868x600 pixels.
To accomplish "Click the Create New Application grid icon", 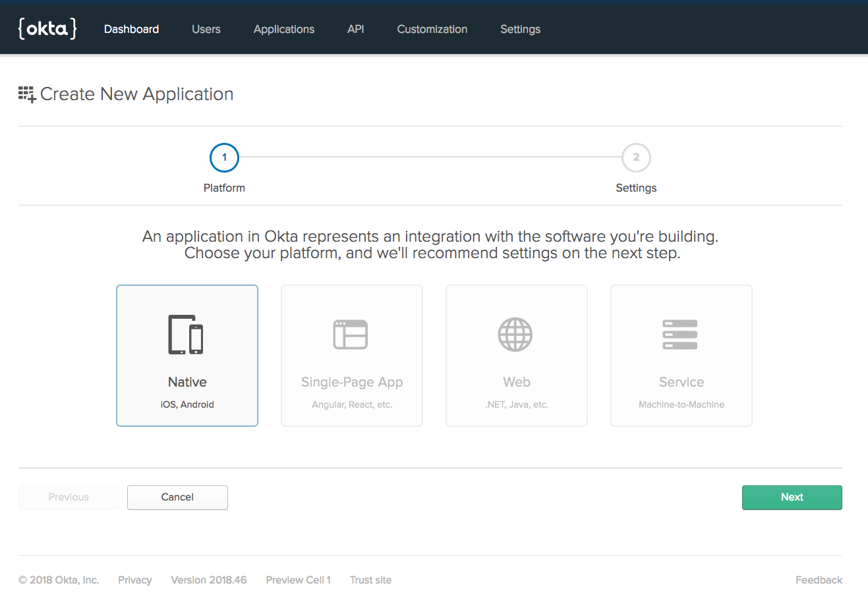I will click(27, 94).
